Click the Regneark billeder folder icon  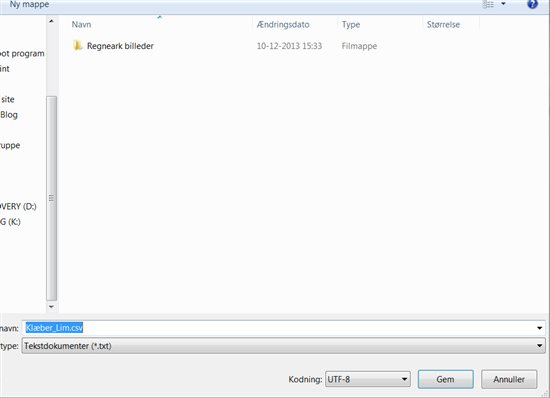pyautogui.click(x=78, y=46)
